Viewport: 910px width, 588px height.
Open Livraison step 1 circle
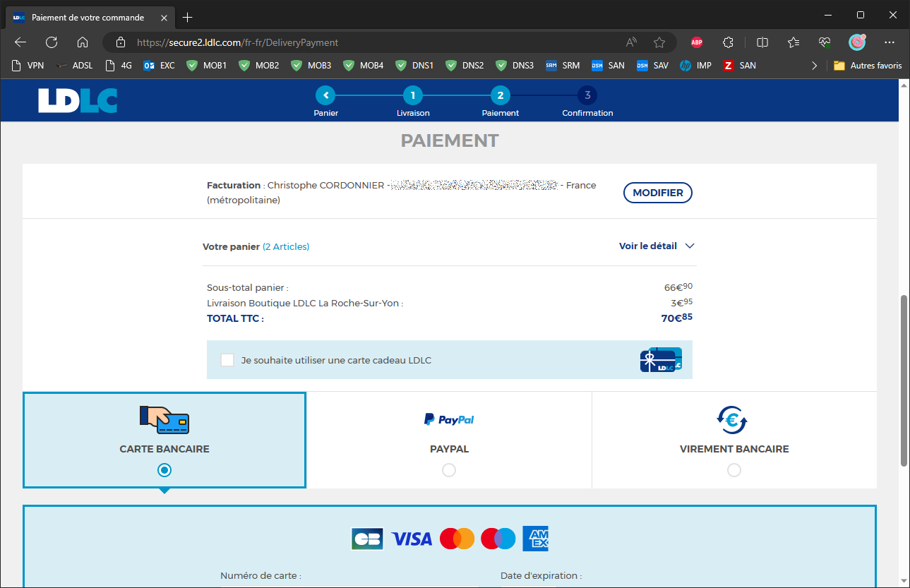[413, 95]
